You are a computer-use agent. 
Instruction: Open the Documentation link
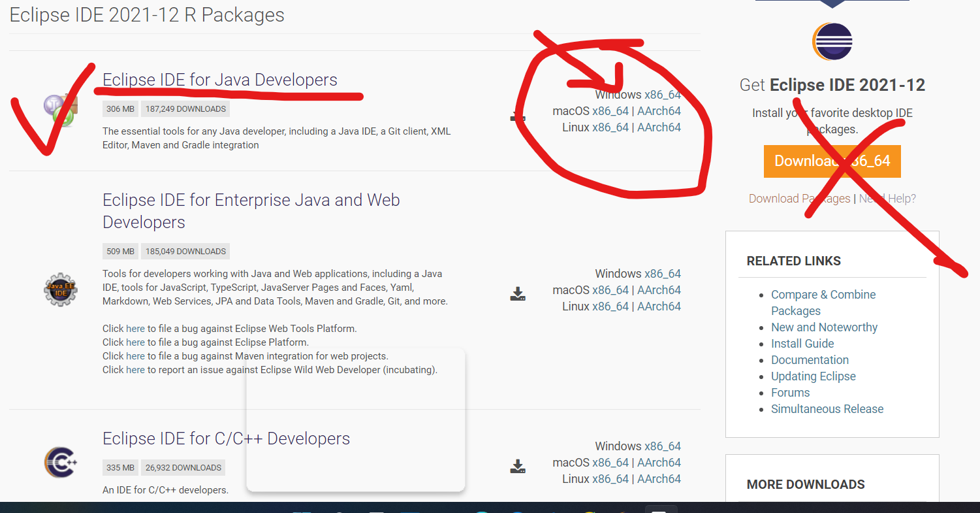pyautogui.click(x=810, y=360)
